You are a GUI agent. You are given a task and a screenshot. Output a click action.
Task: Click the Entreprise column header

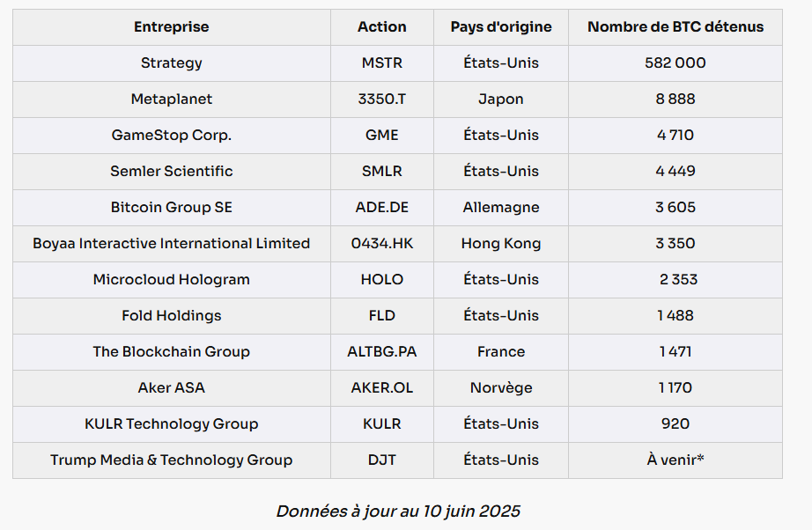172,27
